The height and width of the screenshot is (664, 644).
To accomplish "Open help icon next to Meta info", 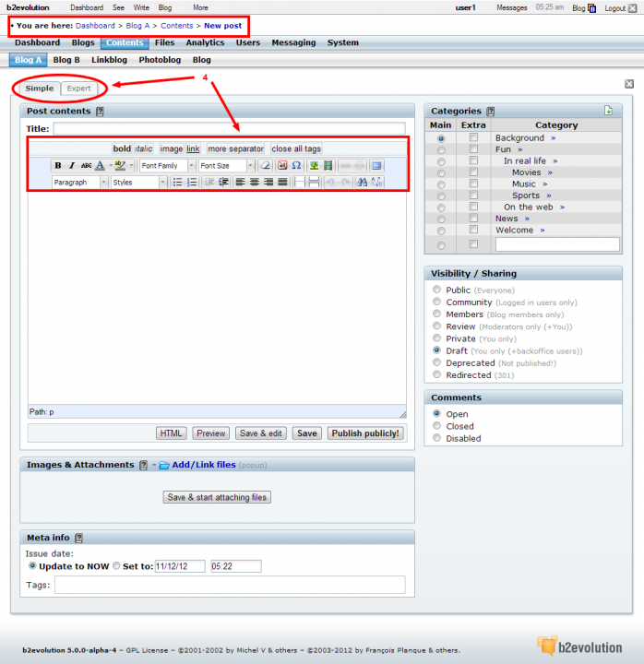I will coord(78,538).
